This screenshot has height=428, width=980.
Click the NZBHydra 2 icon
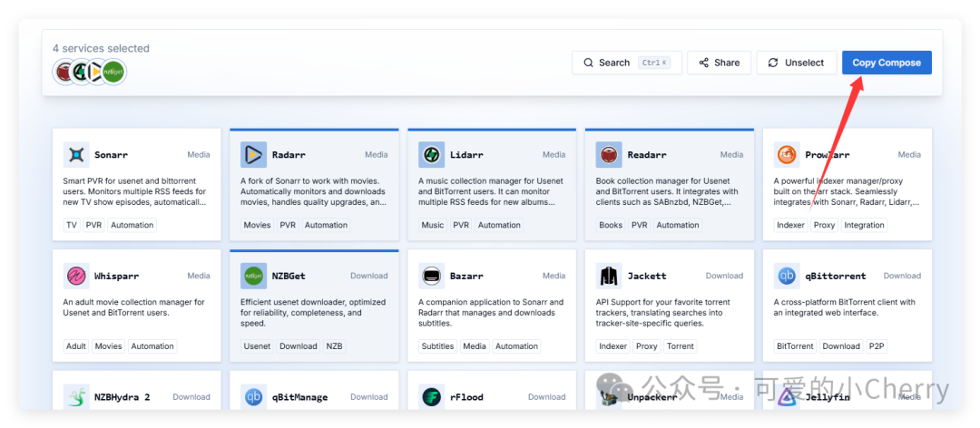[x=76, y=397]
